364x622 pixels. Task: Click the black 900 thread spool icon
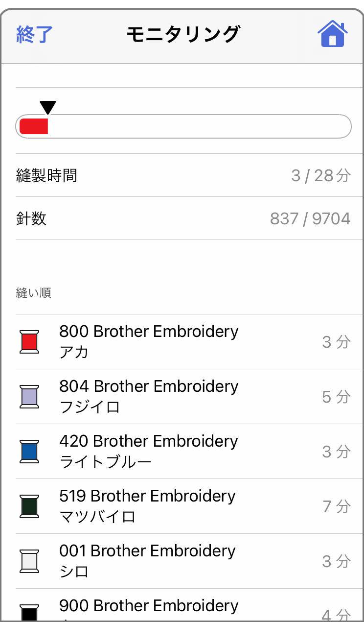(29, 613)
